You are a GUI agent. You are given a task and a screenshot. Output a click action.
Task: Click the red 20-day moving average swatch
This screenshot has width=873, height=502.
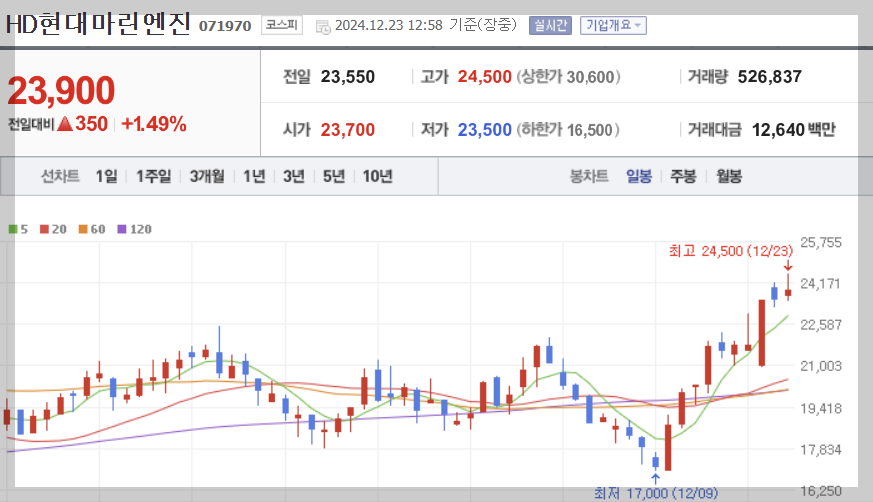coord(45,229)
